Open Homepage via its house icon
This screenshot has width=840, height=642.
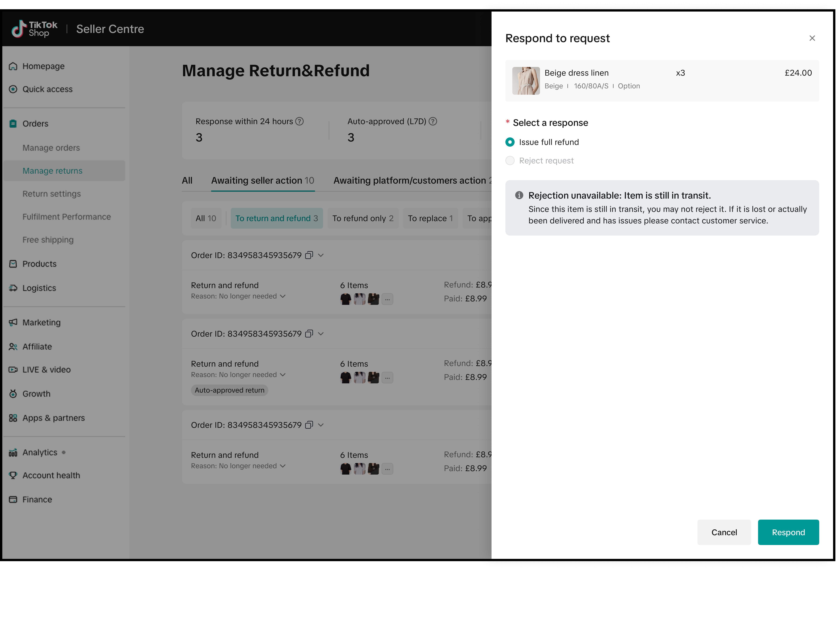coord(13,67)
